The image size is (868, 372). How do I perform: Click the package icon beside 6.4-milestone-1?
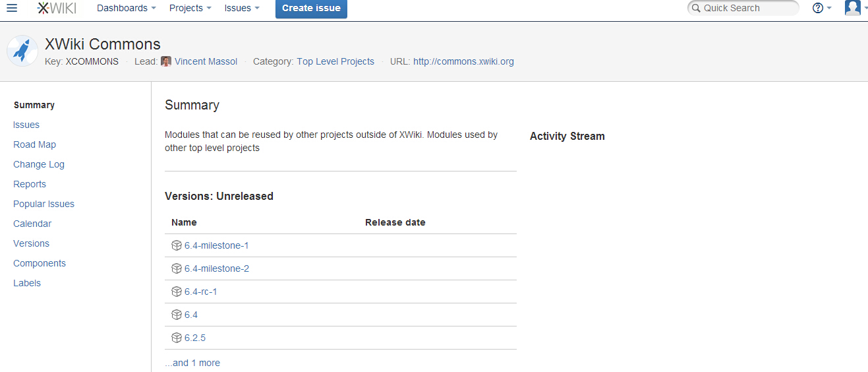[176, 245]
